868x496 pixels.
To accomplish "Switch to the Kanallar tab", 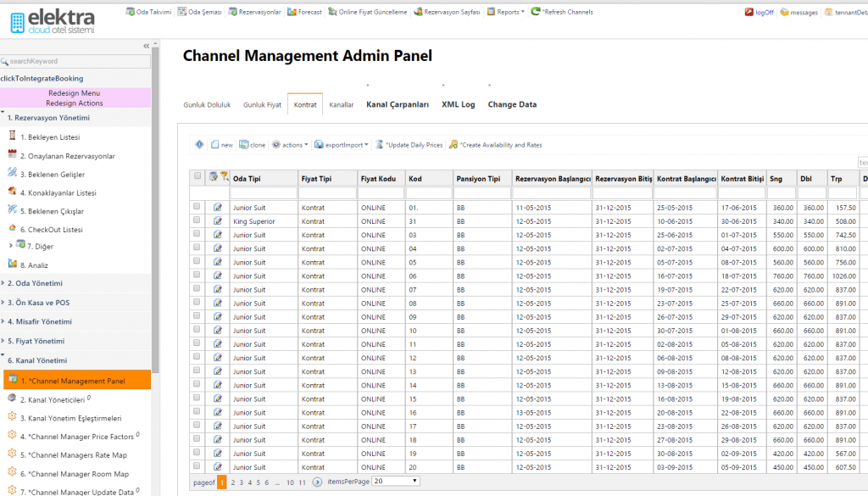I will (341, 104).
